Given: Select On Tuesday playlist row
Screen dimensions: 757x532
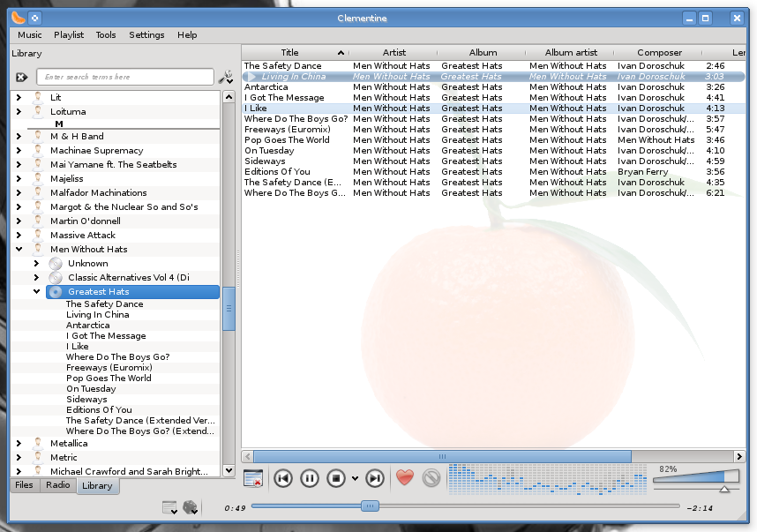Looking at the screenshot, I should tap(493, 151).
